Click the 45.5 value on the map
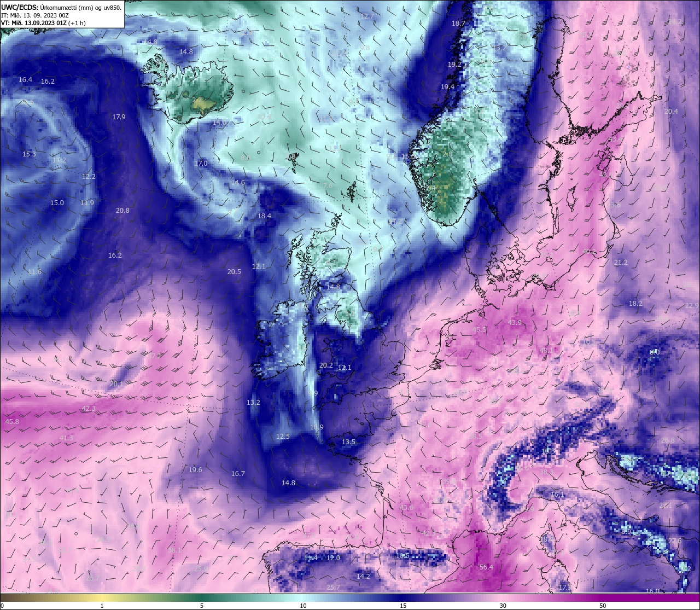This screenshot has width=700, height=610. coord(479,329)
